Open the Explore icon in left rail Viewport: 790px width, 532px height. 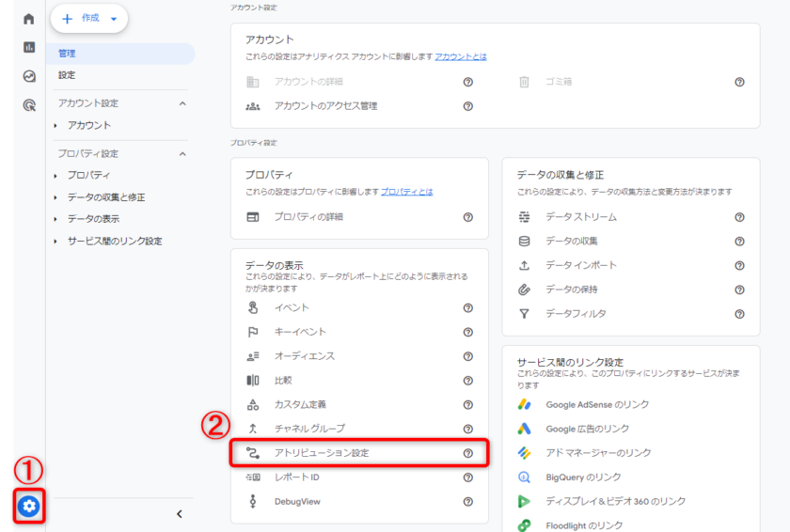pos(29,76)
